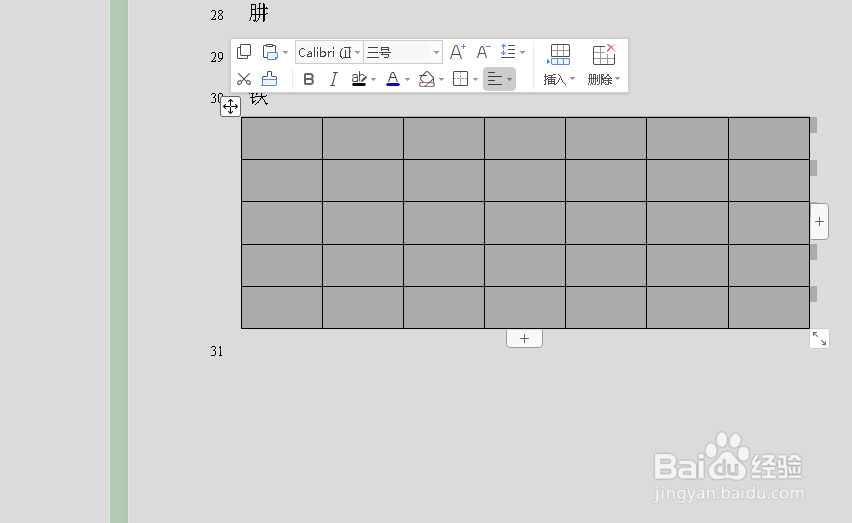Viewport: 852px width, 523px height.
Task: Click the insert table rows icon
Action: (x=559, y=55)
